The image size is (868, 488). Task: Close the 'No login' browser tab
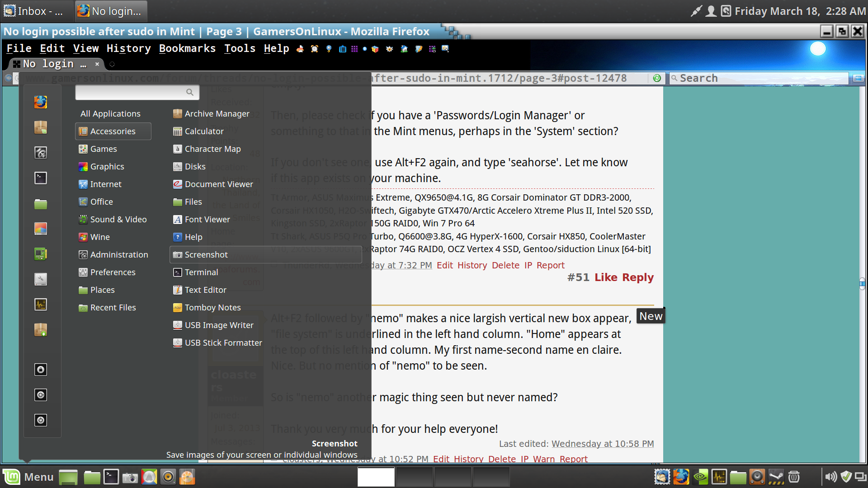[x=97, y=64]
